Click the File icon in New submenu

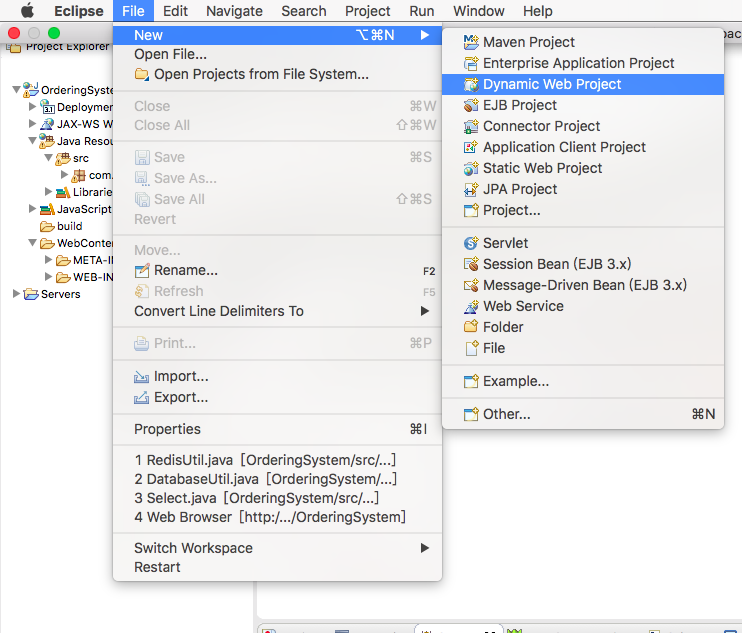tap(471, 348)
